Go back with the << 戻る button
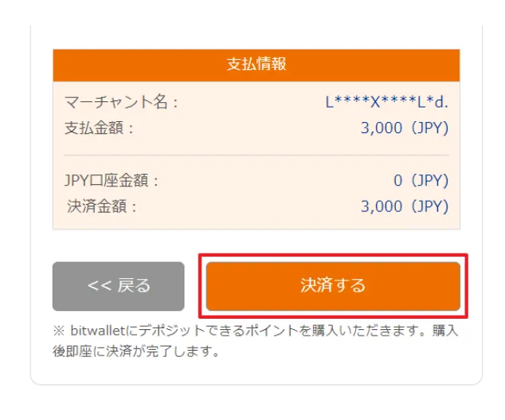The width and height of the screenshot is (505, 420). pyautogui.click(x=119, y=285)
